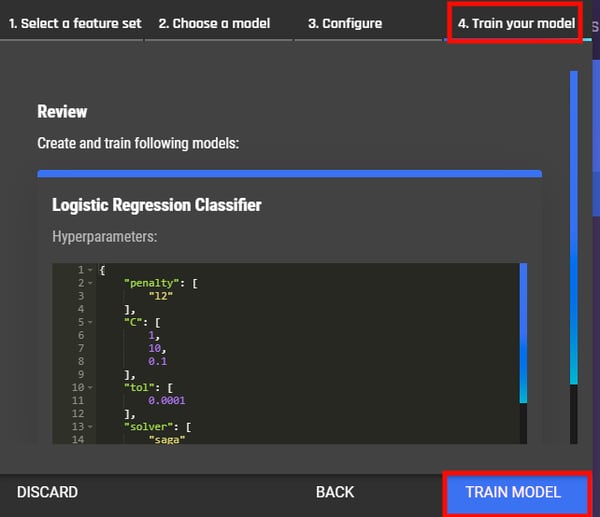The width and height of the screenshot is (600, 517).
Task: Click line number 8 in the gutter
Action: coord(81,361)
